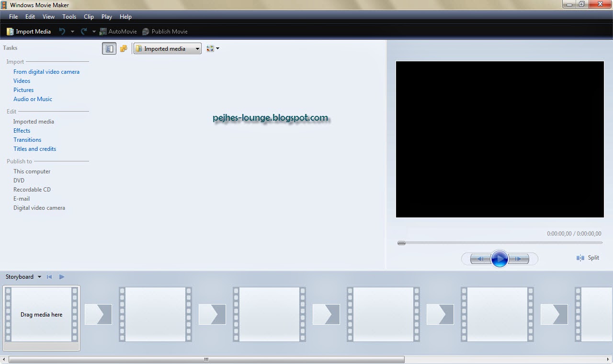Click the new folder icon beside Tasks toggle
The height and width of the screenshot is (364, 613).
pyautogui.click(x=124, y=48)
